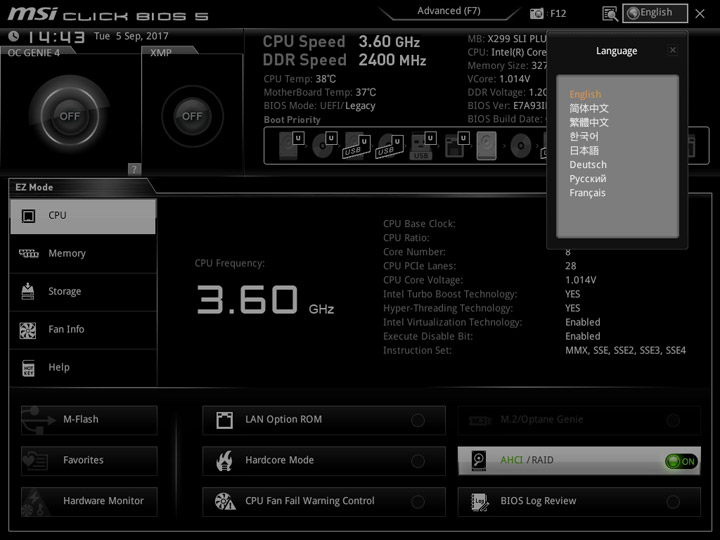Image resolution: width=720 pixels, height=540 pixels.
Task: Toggle the BIOS Log Review switch
Action: [x=673, y=501]
